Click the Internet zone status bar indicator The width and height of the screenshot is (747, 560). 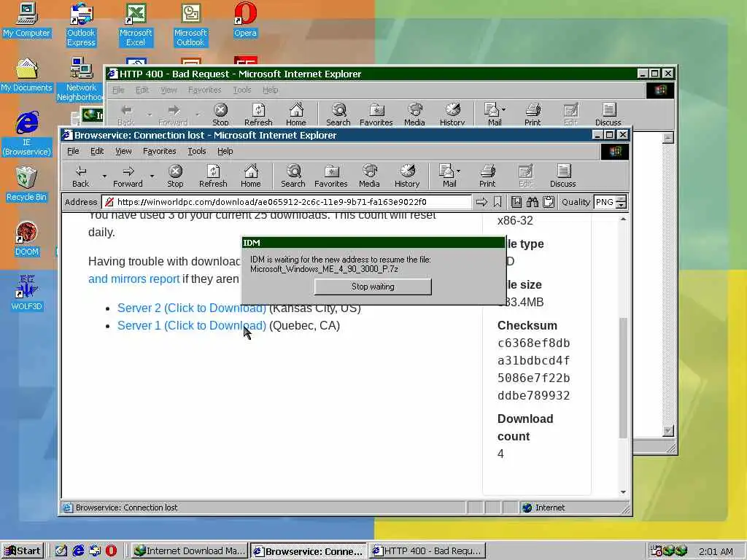pyautogui.click(x=543, y=507)
